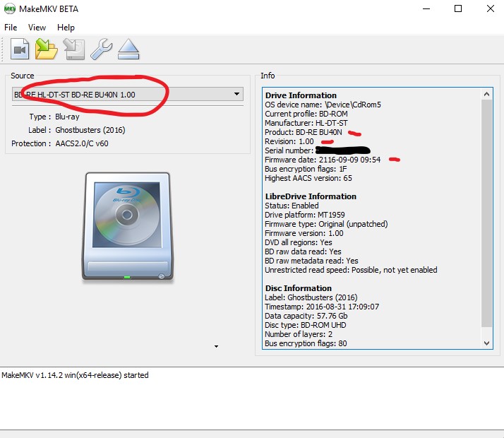The width and height of the screenshot is (504, 438).
Task: Click the large Blu-ray drive image
Action: coord(127,227)
